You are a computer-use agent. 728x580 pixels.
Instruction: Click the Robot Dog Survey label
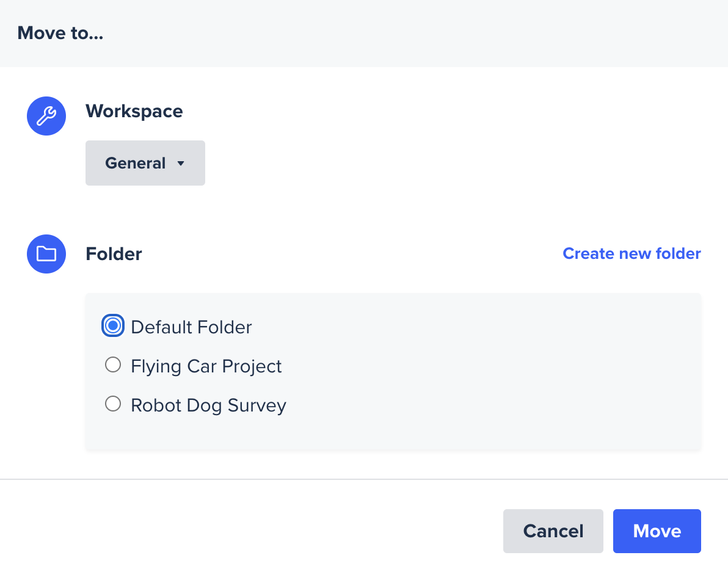click(x=208, y=405)
